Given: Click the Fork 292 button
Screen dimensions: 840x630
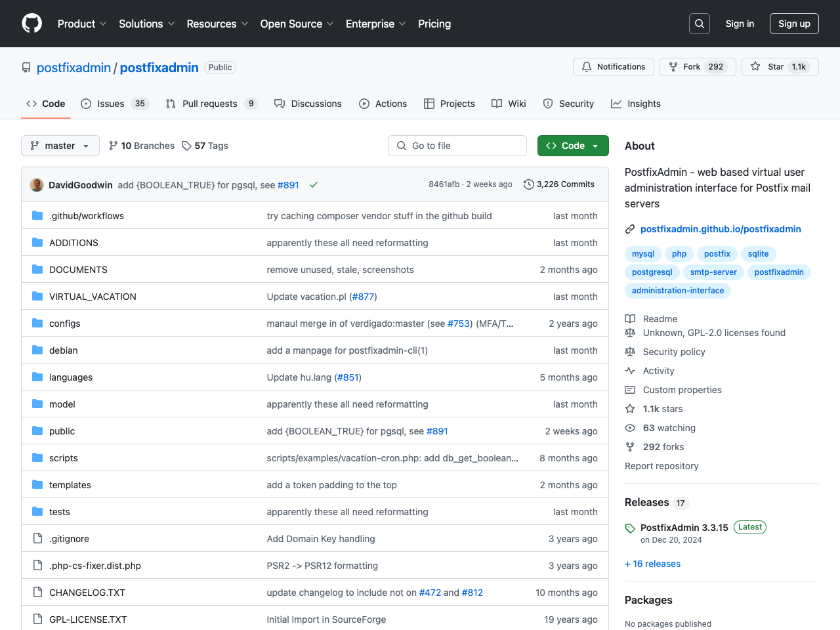Looking at the screenshot, I should [698, 67].
